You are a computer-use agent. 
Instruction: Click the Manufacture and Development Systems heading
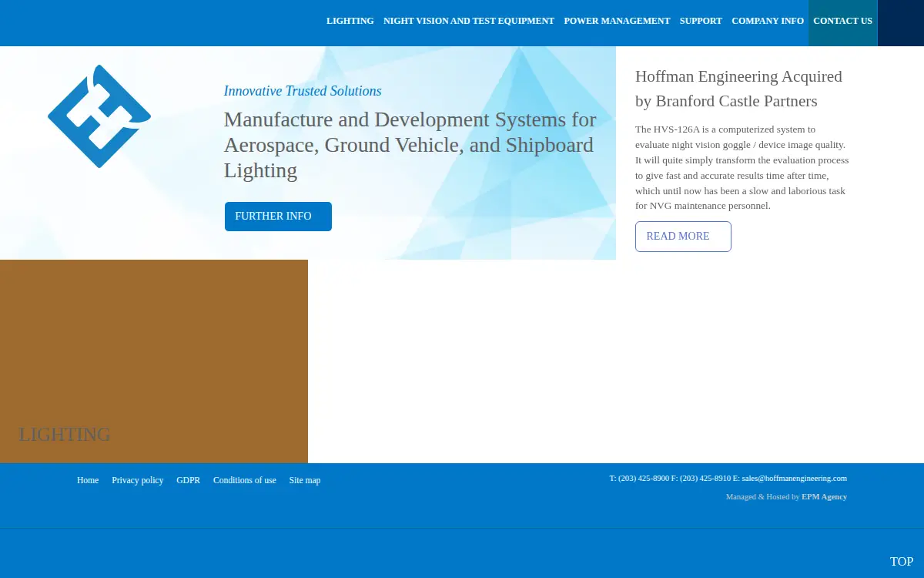(410, 145)
